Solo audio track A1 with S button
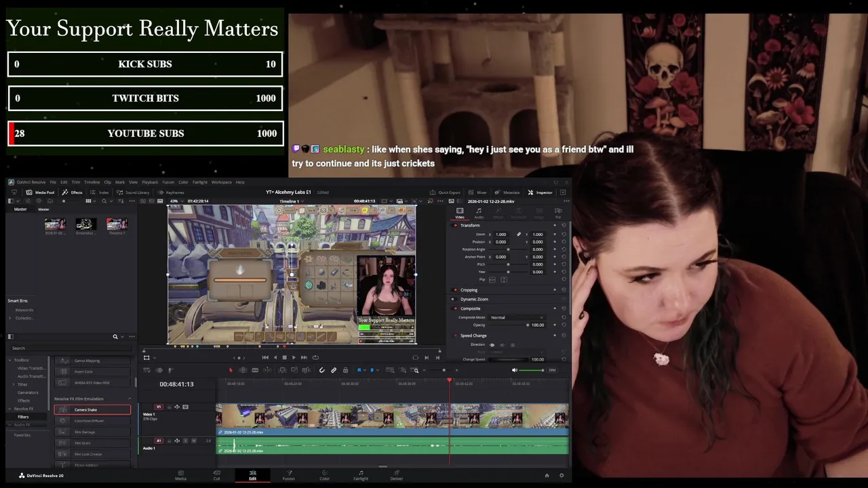Screen dimensions: 868x488 [185, 441]
